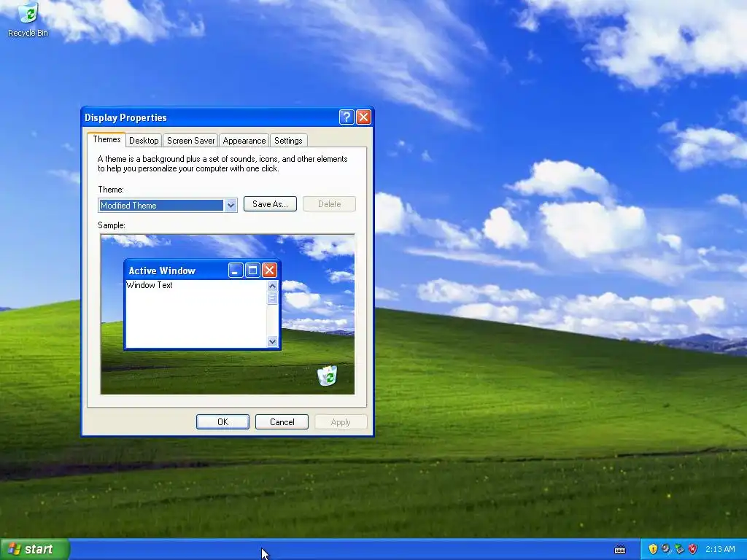Click the theme sample preview image
Screen dimensions: 747x560
point(228,314)
